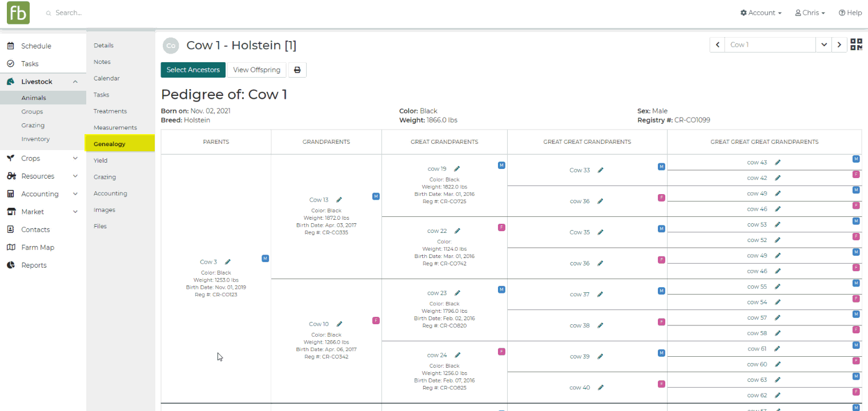Click the pencil icon next to cow 19
This screenshot has width=868, height=411.
[x=457, y=169]
